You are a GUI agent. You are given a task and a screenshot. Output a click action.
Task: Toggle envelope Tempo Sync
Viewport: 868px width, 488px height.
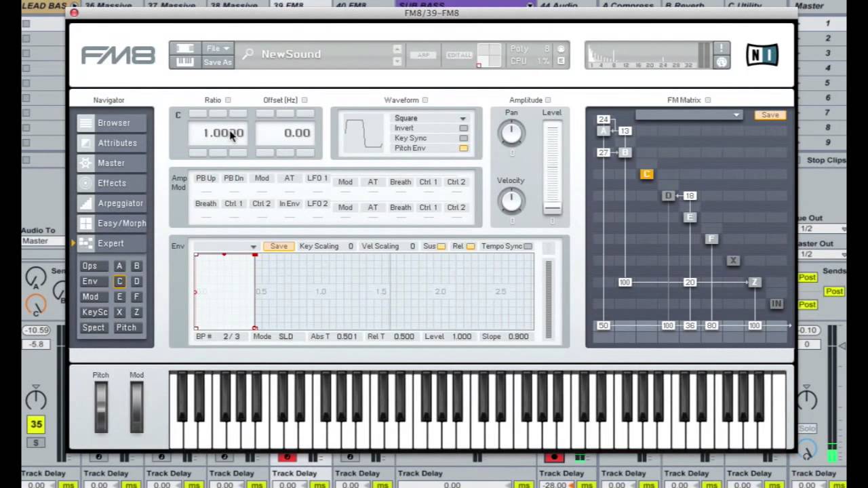tap(528, 247)
